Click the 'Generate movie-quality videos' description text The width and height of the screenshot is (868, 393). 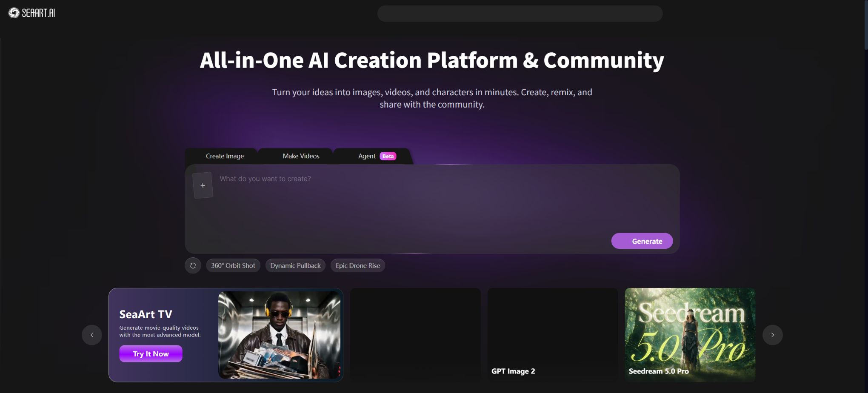tap(160, 331)
